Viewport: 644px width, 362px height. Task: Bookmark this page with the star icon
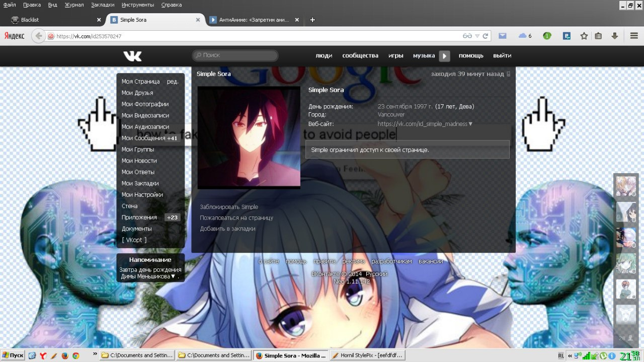[x=584, y=36]
